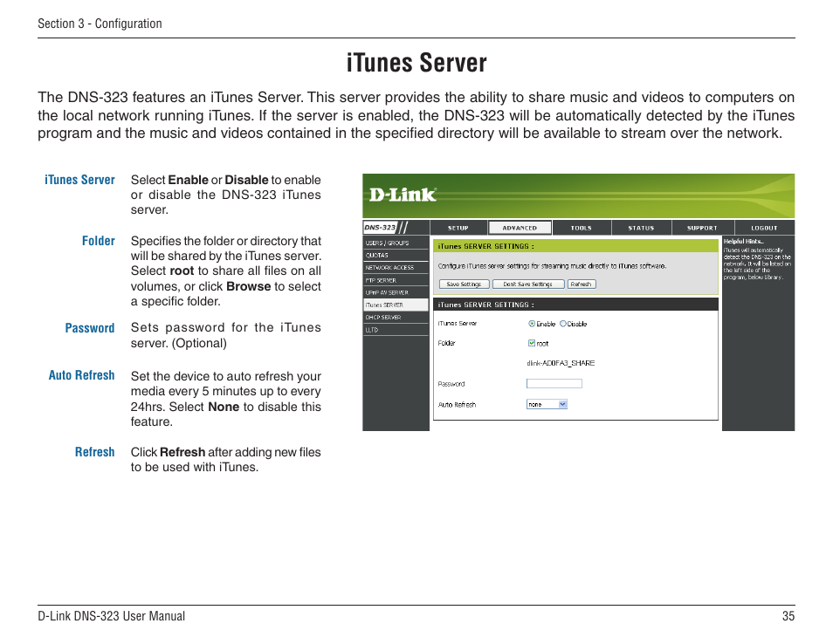Open QUOTAS in the sidebar
The height and width of the screenshot is (644, 833).
(x=396, y=256)
